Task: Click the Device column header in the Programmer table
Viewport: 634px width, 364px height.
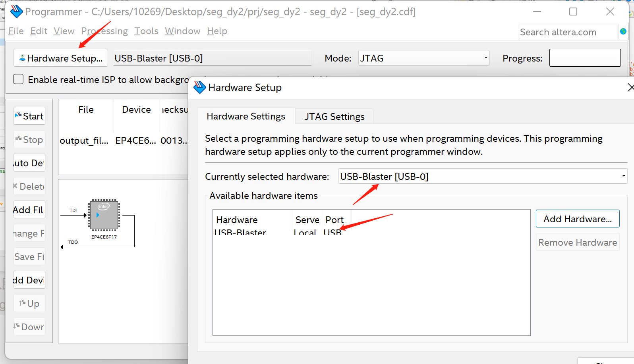Action: point(136,110)
